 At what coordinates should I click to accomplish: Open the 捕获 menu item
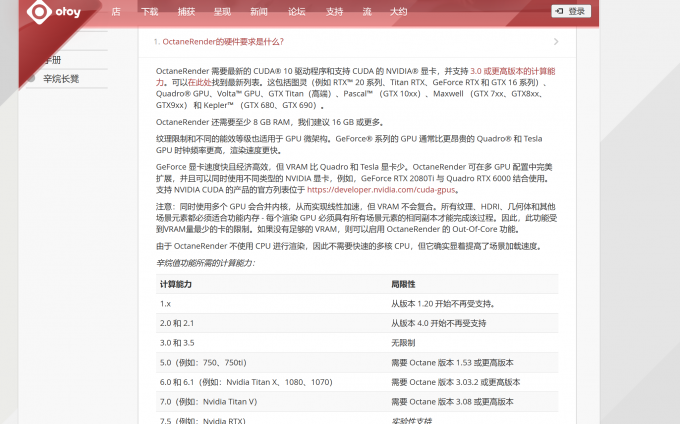[x=186, y=12]
